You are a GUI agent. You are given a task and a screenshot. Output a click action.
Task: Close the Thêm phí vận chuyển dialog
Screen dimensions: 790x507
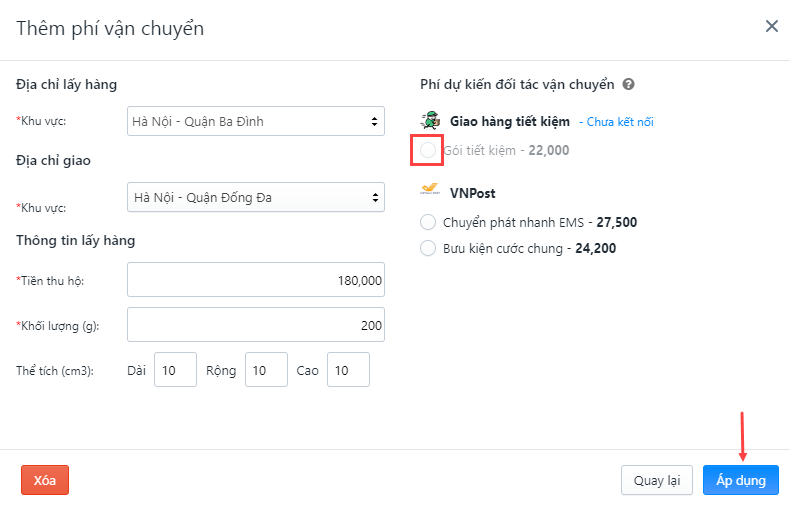771,26
